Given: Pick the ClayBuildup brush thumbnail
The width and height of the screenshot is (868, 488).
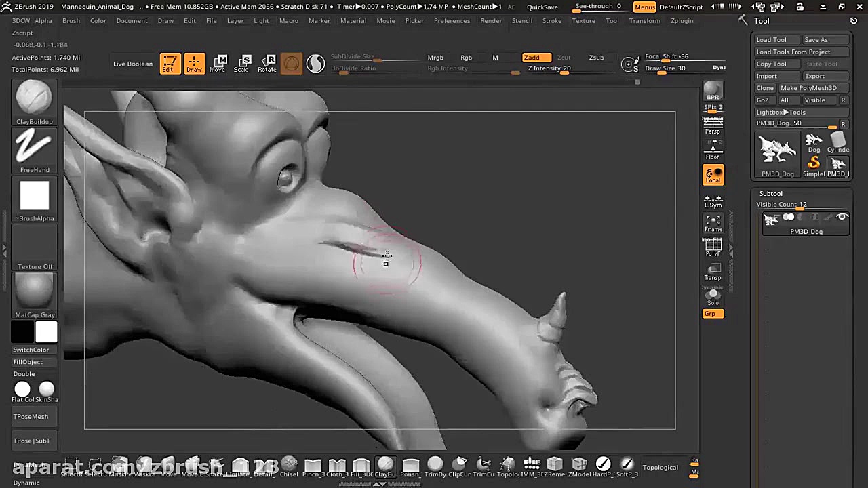Looking at the screenshot, I should tap(34, 98).
